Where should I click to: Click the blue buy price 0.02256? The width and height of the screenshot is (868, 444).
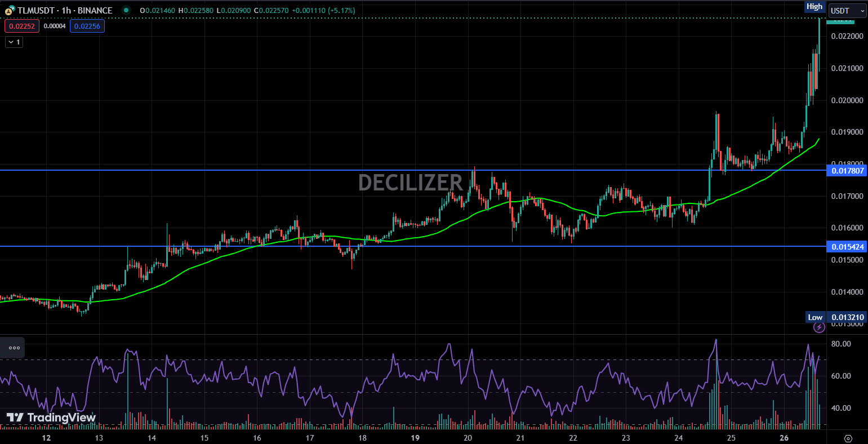(x=87, y=26)
